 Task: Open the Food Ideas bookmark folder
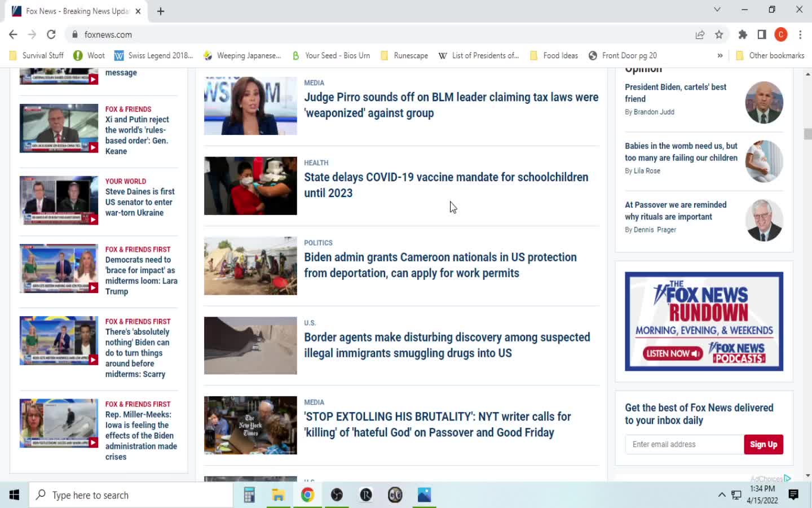554,55
